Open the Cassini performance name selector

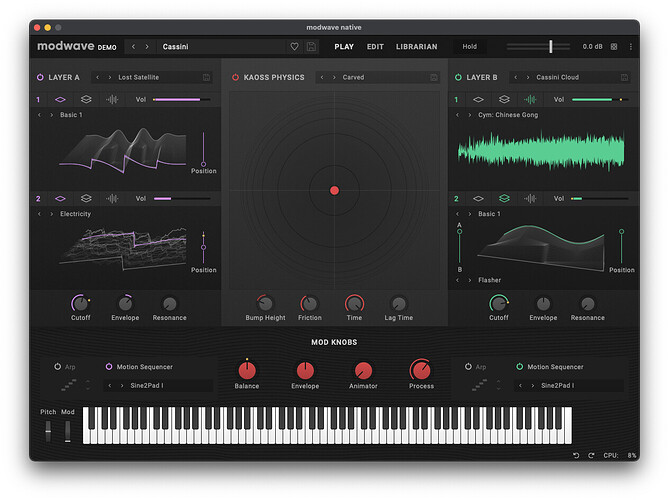click(x=222, y=47)
